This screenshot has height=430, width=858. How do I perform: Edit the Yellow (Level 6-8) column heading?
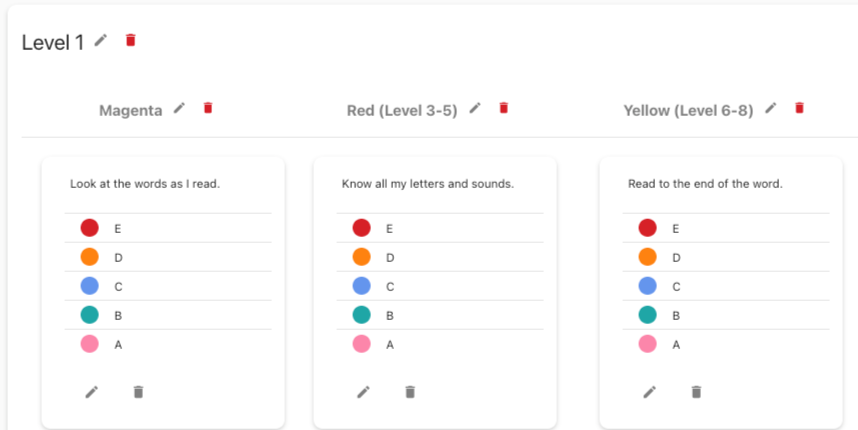[x=771, y=108]
